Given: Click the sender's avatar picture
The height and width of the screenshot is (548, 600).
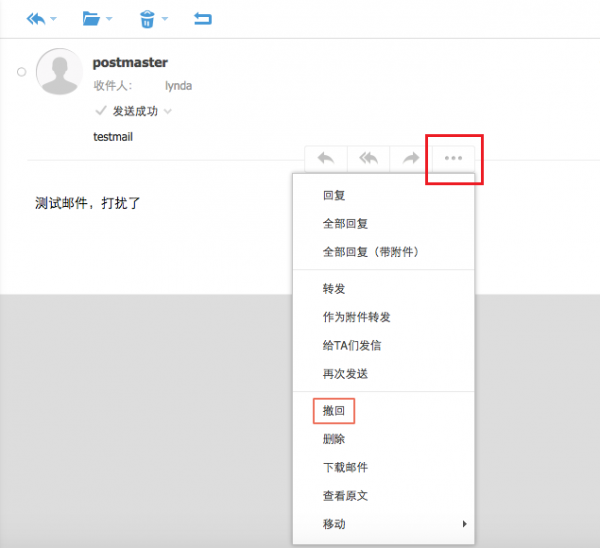Looking at the screenshot, I should [x=59, y=72].
